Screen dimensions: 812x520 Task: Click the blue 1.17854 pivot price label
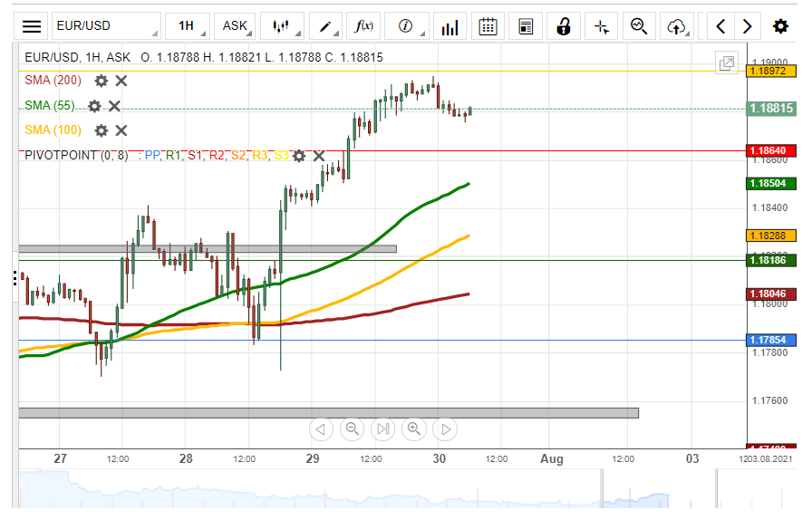(770, 340)
